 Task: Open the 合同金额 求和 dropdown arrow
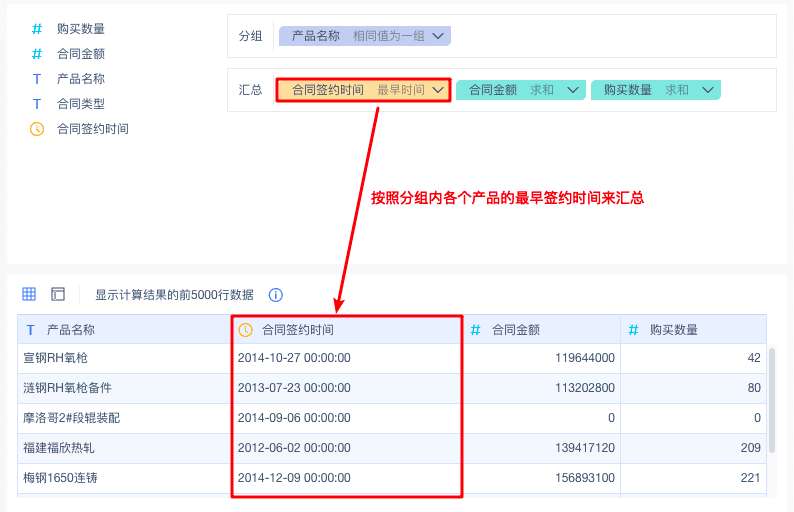(x=573, y=90)
